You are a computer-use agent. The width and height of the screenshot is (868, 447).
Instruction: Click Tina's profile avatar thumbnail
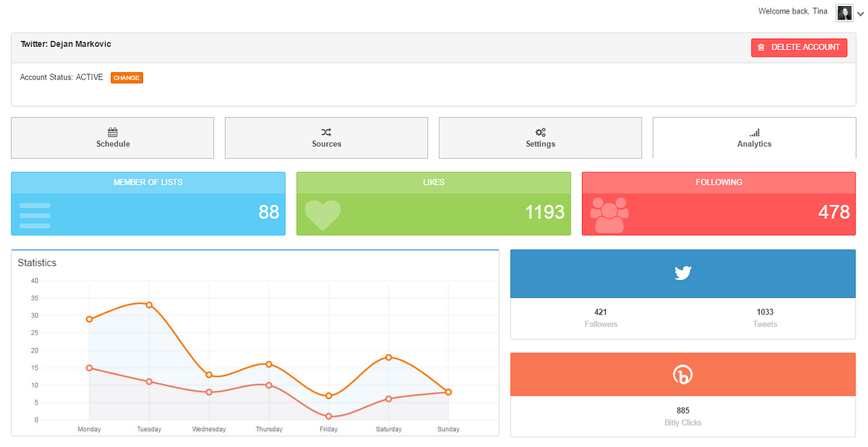click(843, 13)
